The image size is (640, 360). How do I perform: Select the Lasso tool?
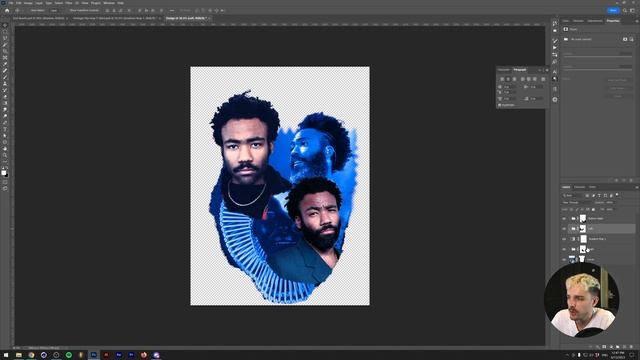click(5, 38)
